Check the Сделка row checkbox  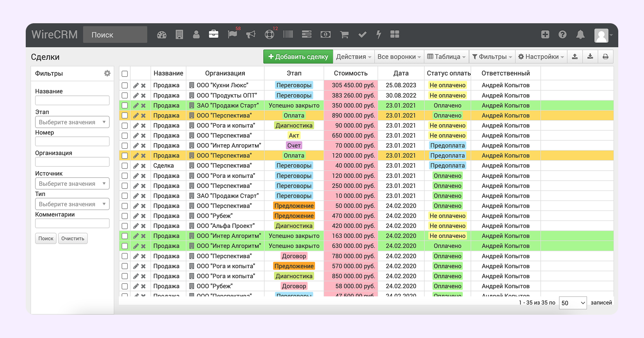(124, 166)
